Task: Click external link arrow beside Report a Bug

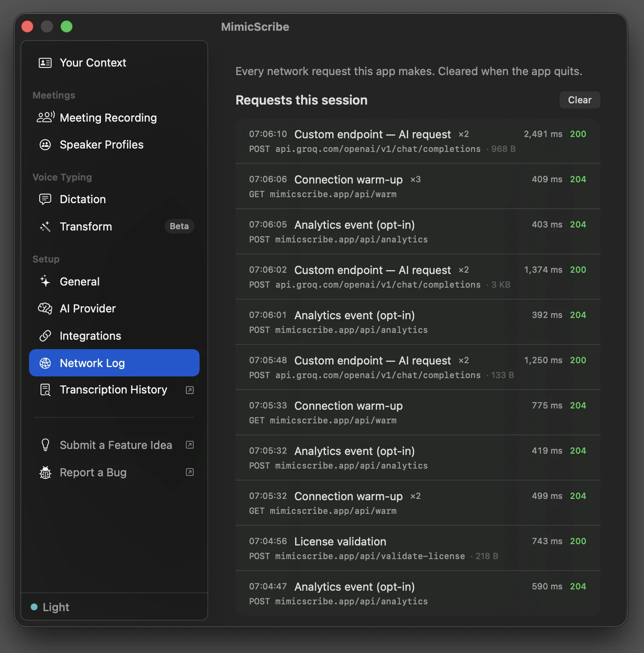Action: point(190,472)
